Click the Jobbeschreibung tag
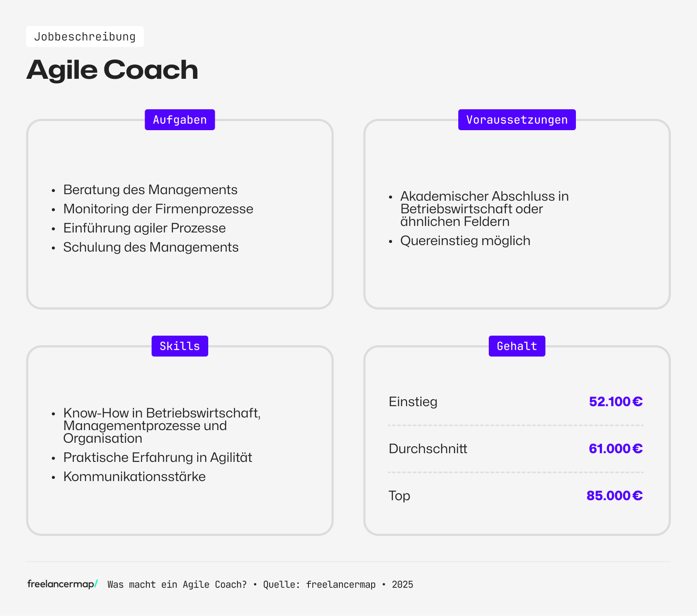697x616 pixels. tap(85, 37)
